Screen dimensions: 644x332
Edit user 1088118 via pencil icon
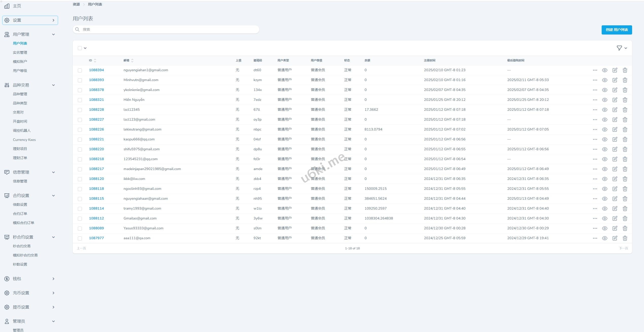(x=615, y=189)
